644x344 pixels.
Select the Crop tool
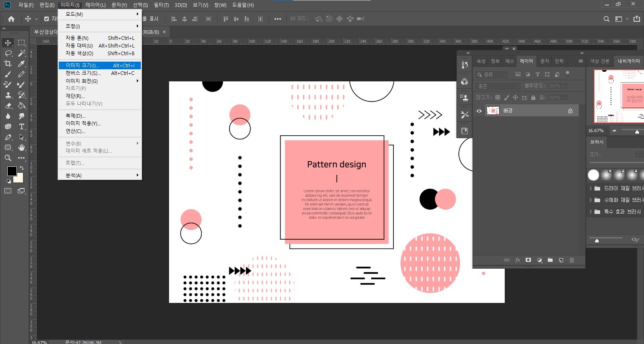(8, 64)
